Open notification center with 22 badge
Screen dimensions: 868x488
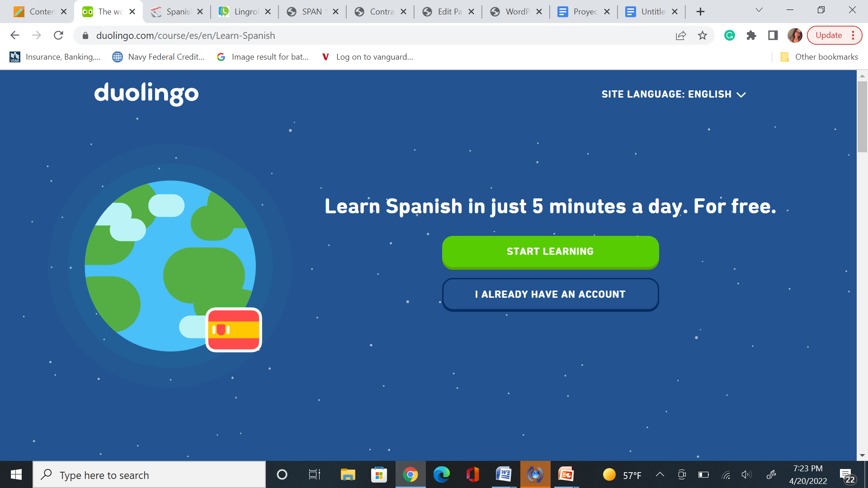tap(847, 475)
